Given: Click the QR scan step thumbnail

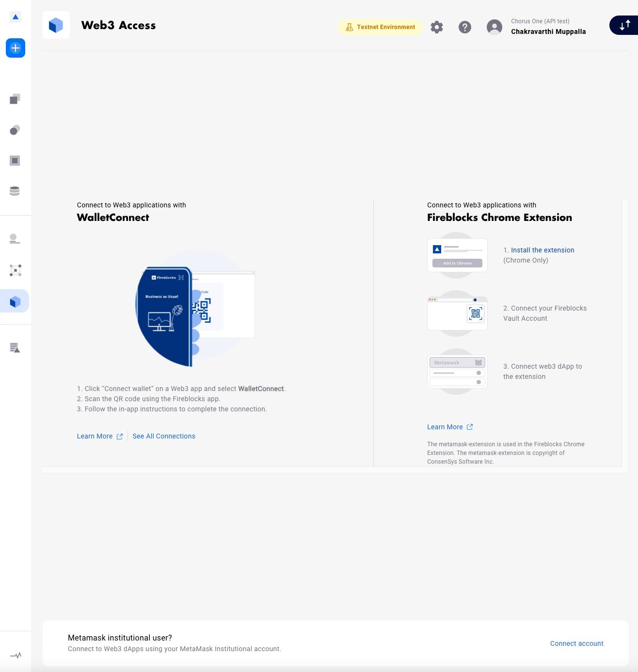Looking at the screenshot, I should 457,313.
